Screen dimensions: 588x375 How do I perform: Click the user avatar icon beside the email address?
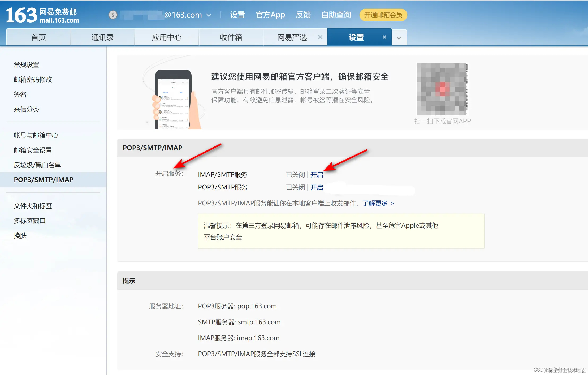pos(113,15)
